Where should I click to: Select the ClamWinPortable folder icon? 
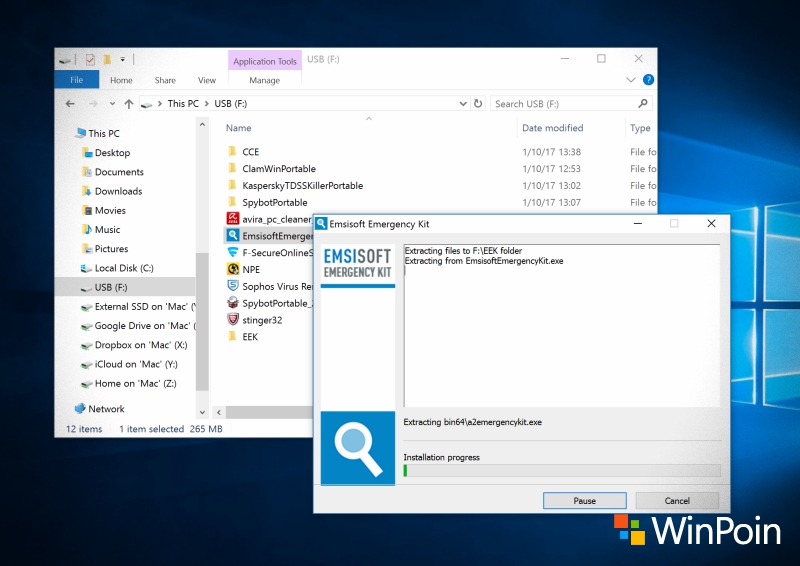pyautogui.click(x=233, y=168)
